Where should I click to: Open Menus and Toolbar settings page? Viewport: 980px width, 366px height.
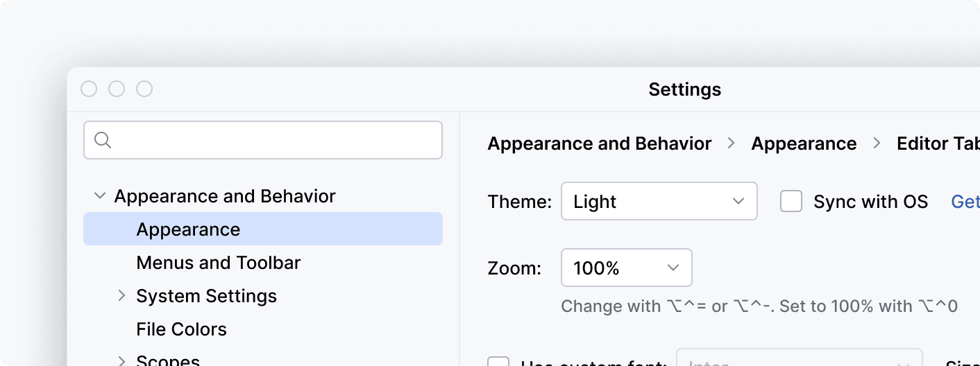coord(219,263)
